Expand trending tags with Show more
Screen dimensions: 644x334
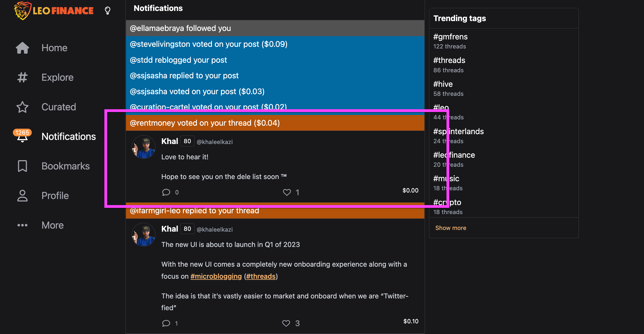[450, 228]
